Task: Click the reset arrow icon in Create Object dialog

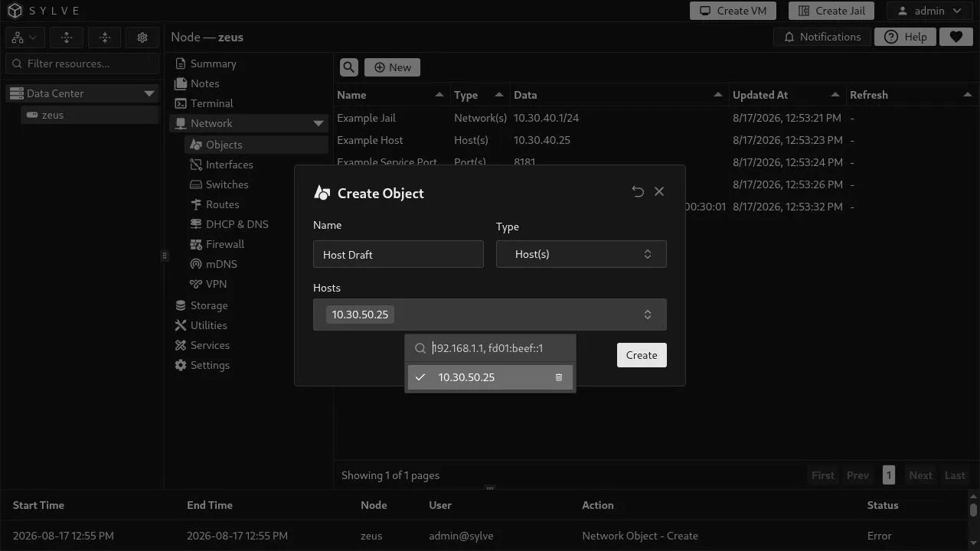Action: coord(638,191)
